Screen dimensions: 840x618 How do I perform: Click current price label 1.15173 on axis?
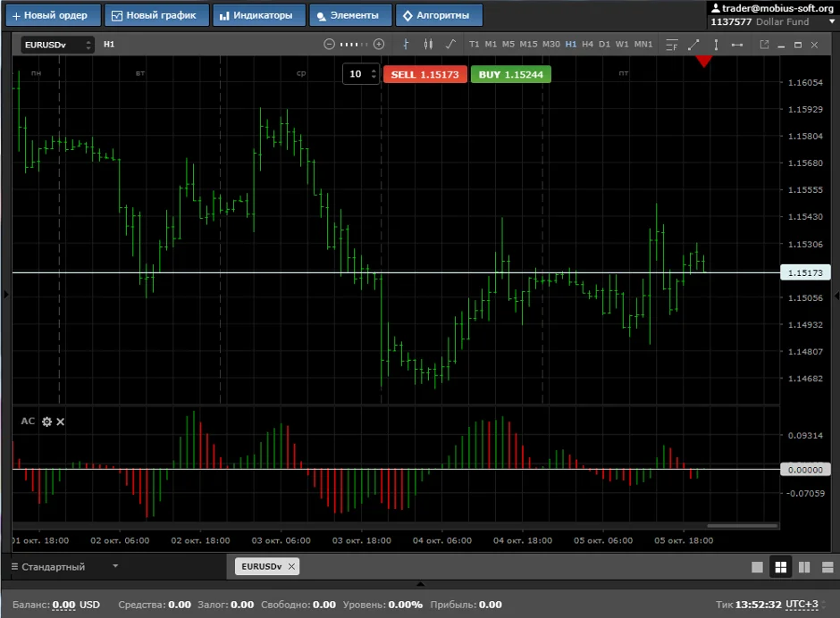[805, 272]
